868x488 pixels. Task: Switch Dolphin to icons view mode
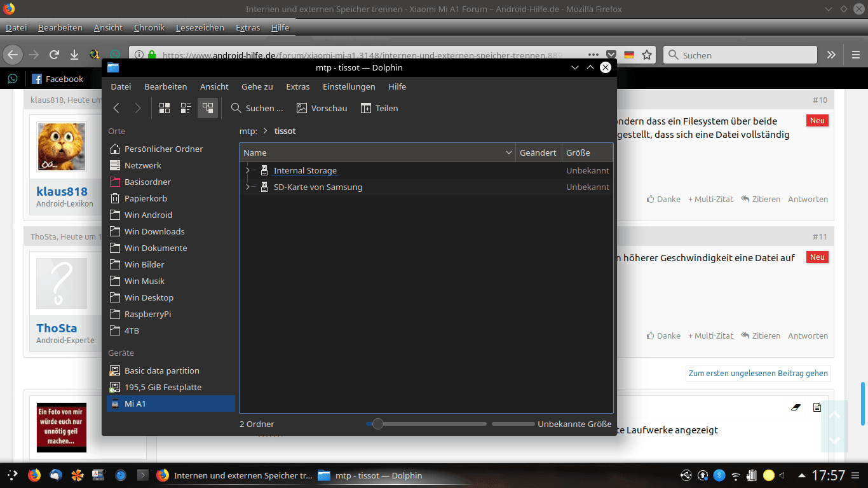pyautogui.click(x=165, y=108)
